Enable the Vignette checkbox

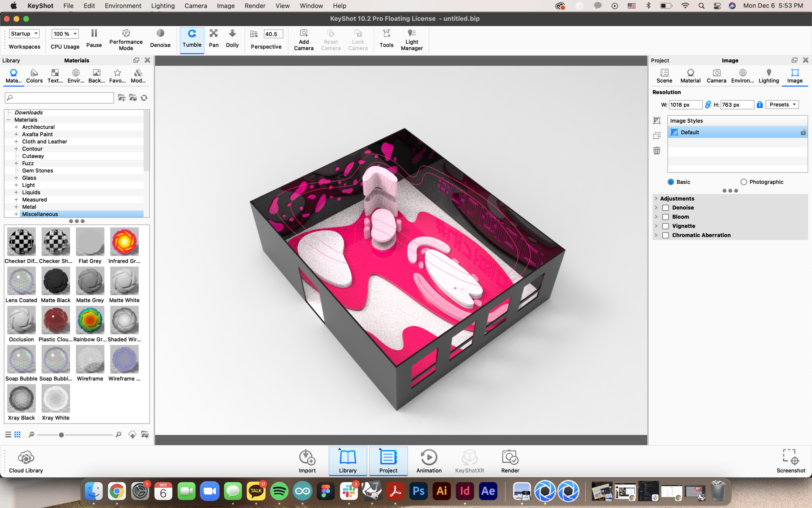point(665,226)
